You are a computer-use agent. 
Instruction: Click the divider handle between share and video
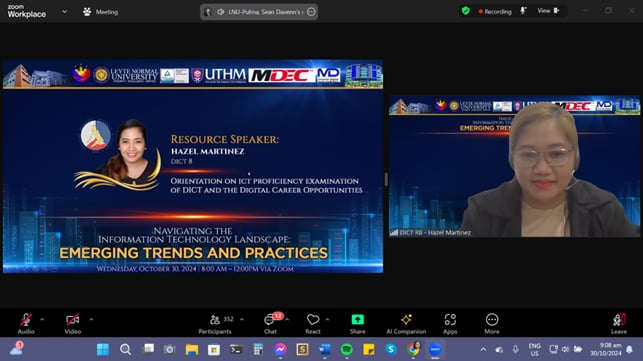pyautogui.click(x=386, y=179)
